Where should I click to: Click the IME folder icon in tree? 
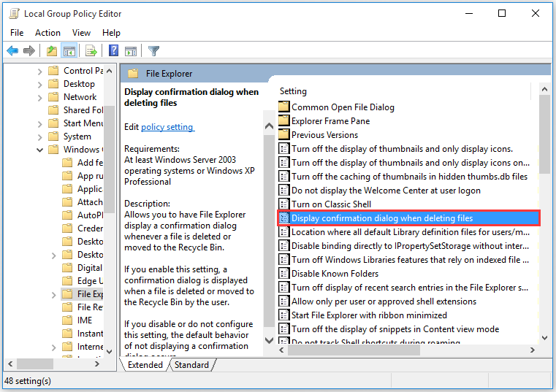tap(67, 320)
